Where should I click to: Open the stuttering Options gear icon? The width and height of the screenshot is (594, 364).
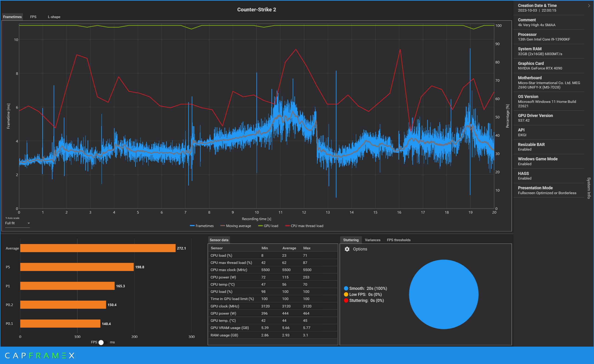(x=347, y=249)
